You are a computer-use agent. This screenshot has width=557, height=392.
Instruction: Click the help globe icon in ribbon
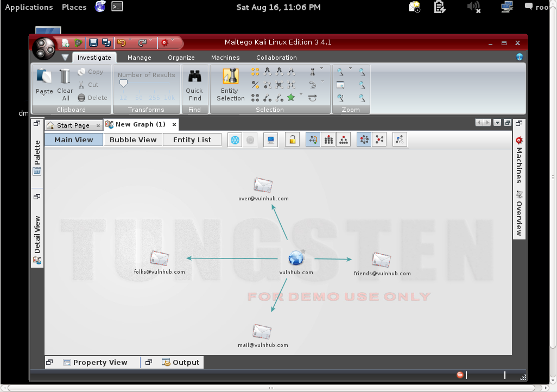pyautogui.click(x=520, y=57)
